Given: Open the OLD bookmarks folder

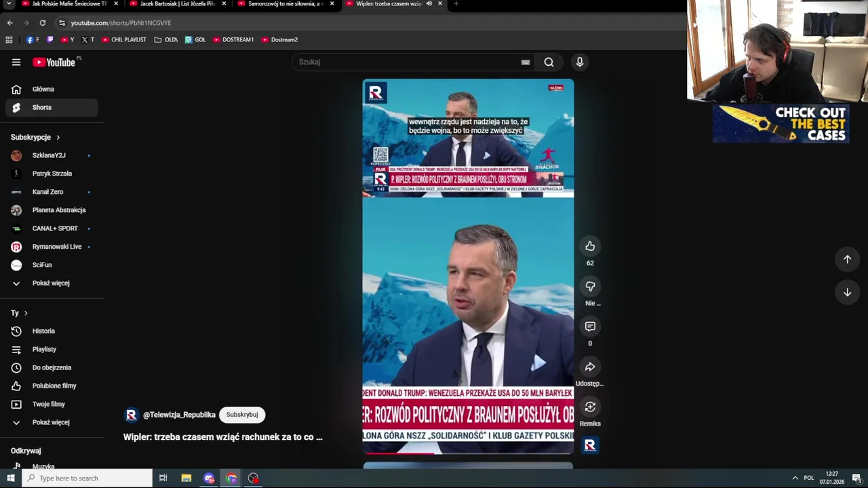Looking at the screenshot, I should (x=166, y=39).
